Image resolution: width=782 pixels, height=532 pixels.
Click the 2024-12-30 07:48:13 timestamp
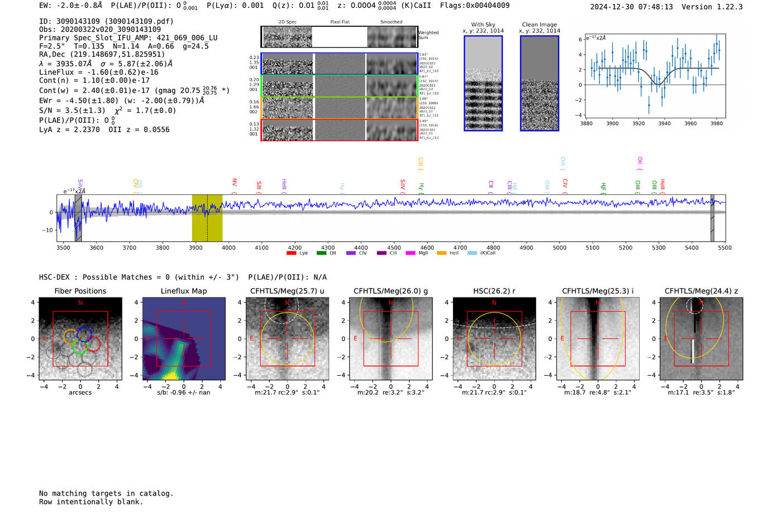coord(631,7)
